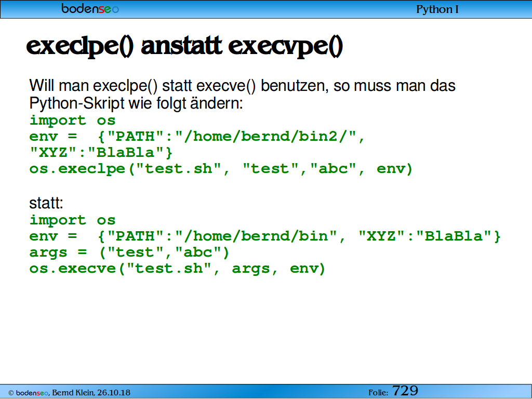
Task: Click the line "Python-Skript wie folgt ändern:"
Action: point(136,103)
